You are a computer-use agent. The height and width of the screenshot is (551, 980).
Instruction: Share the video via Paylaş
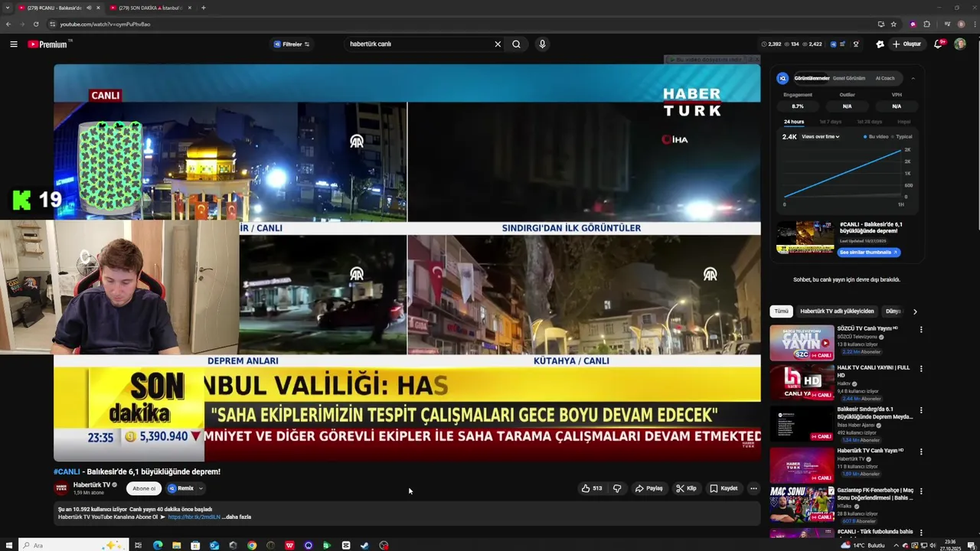point(648,488)
